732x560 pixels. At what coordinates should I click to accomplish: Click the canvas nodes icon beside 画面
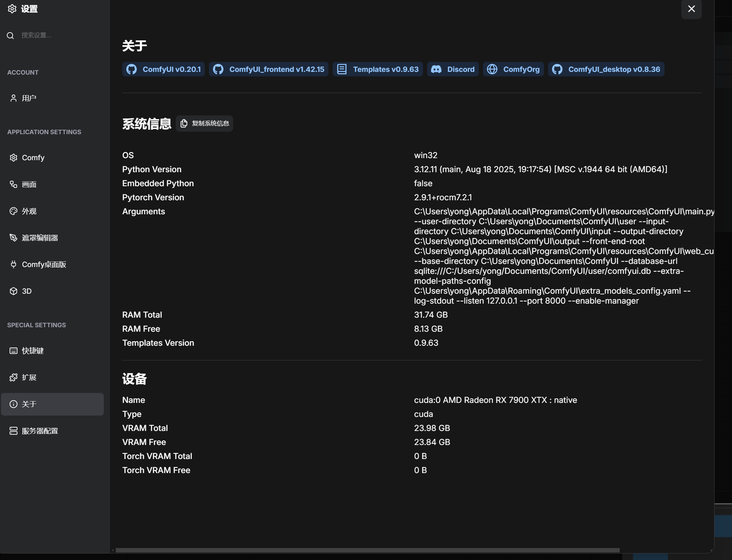pos(13,184)
